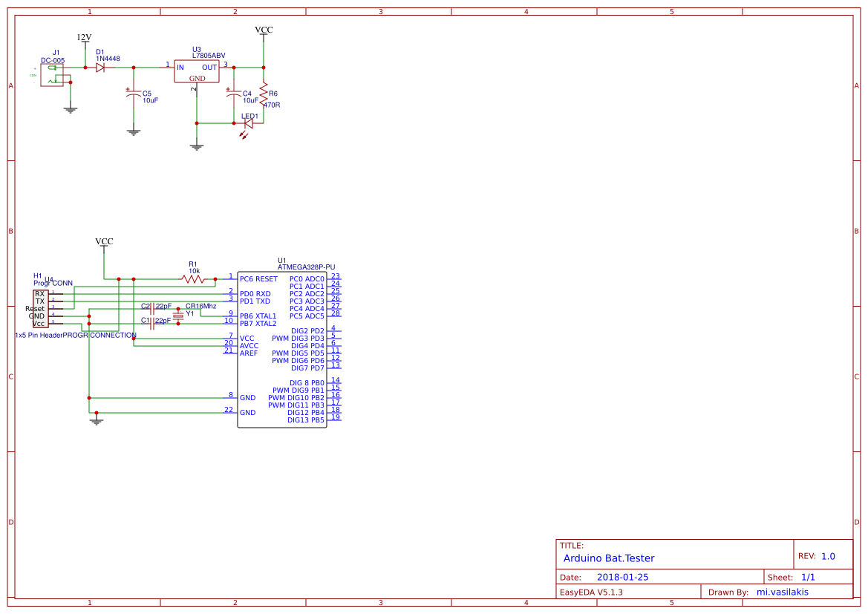
Task: Click the 'RX' row of header H1
Action: point(40,294)
